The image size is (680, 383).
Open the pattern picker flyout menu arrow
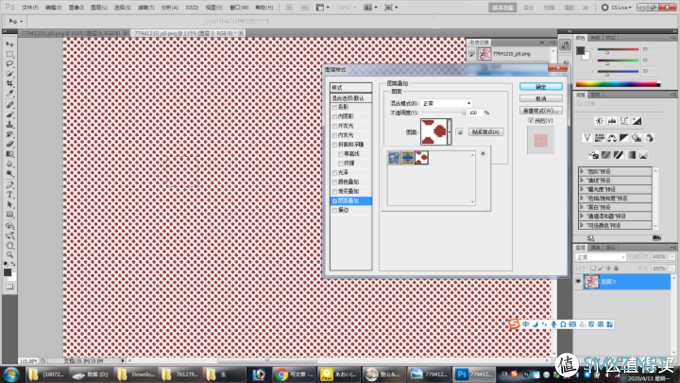483,154
